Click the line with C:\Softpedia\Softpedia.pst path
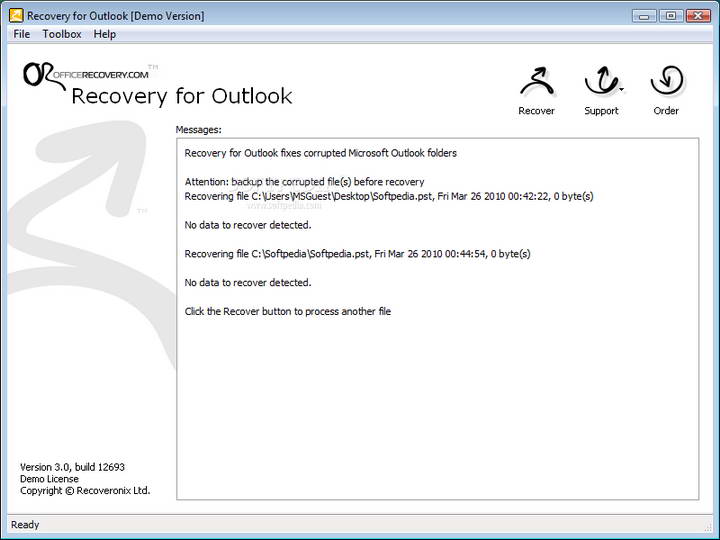 click(x=357, y=254)
